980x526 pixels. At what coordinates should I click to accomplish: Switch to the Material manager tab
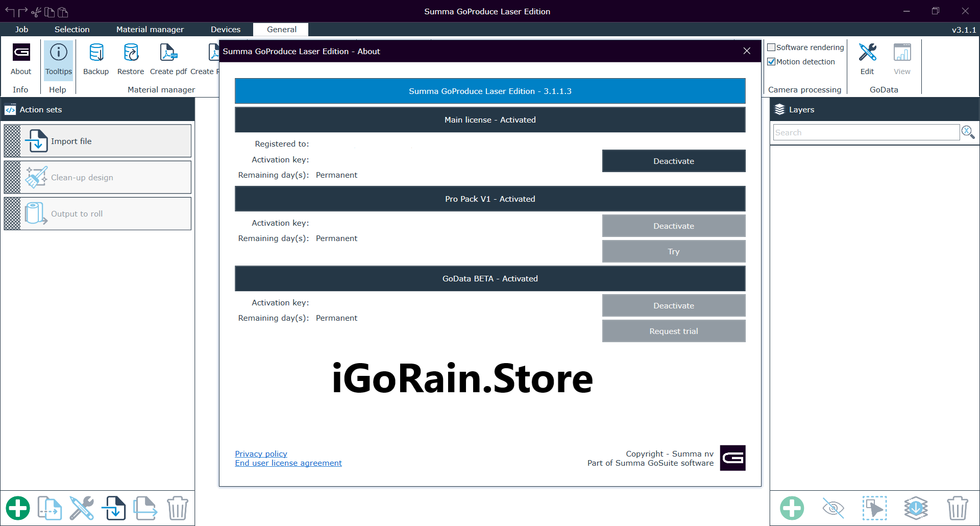[150, 30]
